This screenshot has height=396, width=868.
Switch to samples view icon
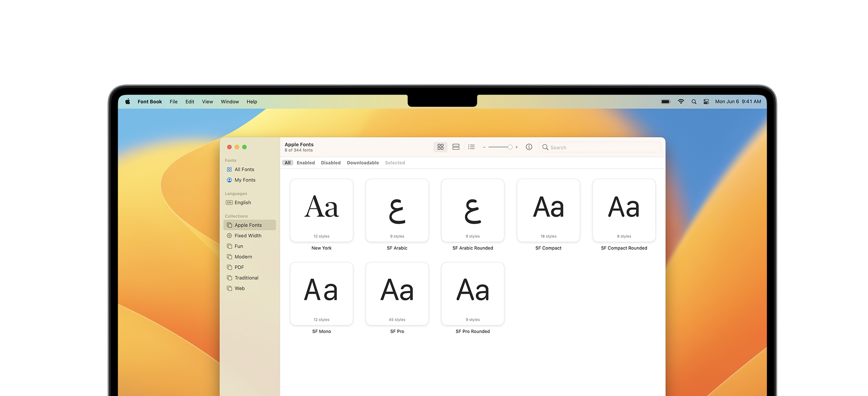click(x=456, y=147)
